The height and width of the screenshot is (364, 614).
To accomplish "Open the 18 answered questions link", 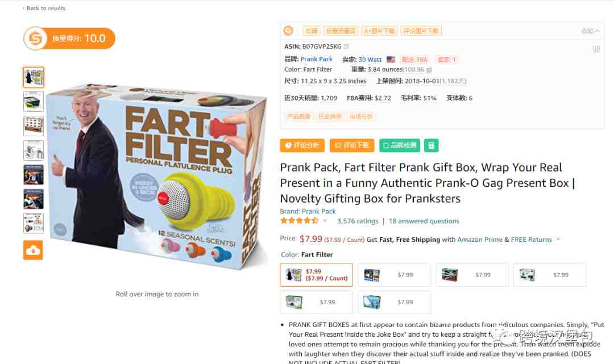I will 424,221.
